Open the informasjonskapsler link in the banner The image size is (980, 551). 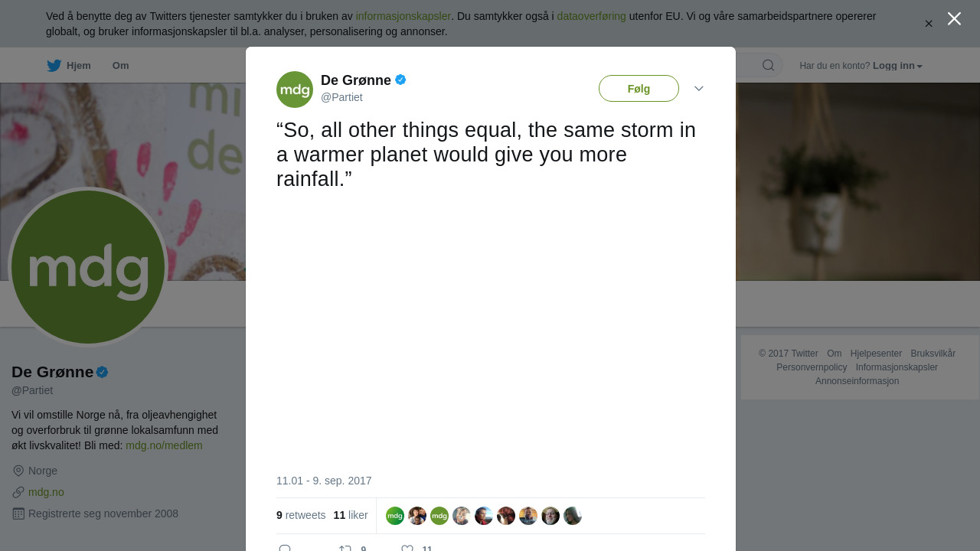[x=403, y=16]
